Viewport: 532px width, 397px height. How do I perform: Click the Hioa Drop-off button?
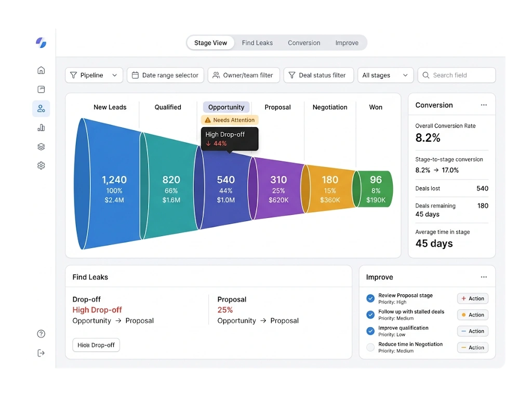coord(96,345)
